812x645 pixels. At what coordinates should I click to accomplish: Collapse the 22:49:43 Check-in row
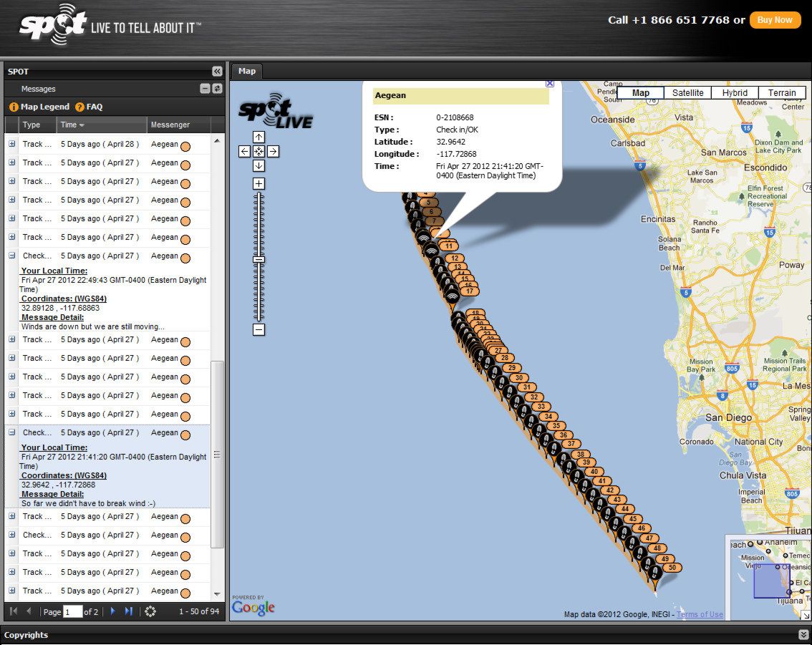point(12,256)
